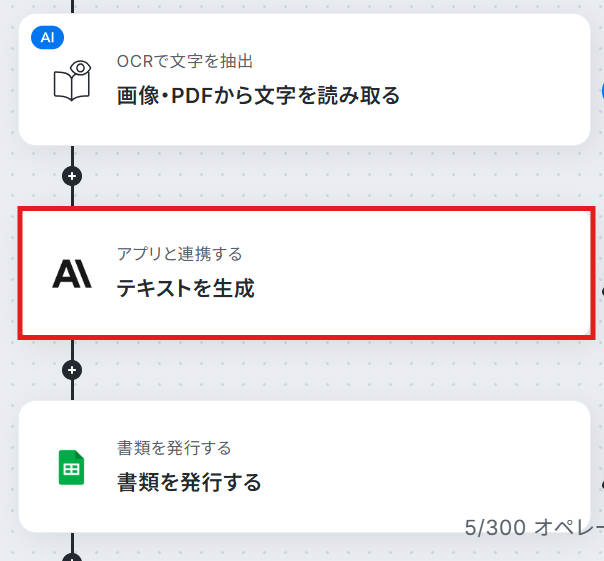This screenshot has height=561, width=604.
Task: Add a step below the OCR card
Action: pyautogui.click(x=72, y=176)
